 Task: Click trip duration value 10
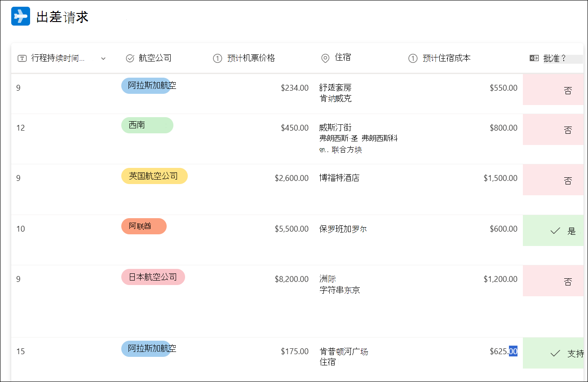tap(21, 229)
